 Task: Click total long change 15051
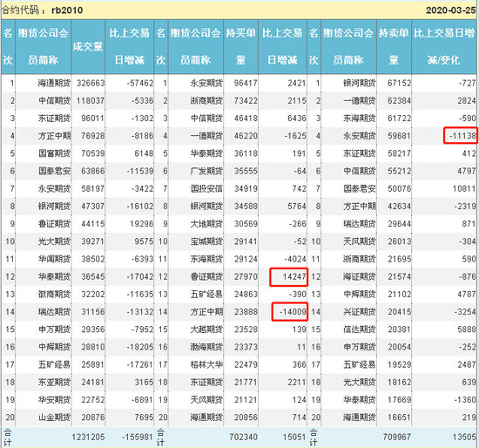point(294,438)
